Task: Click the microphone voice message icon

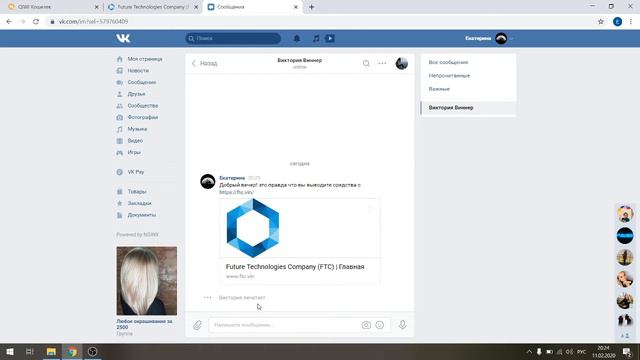Action: [x=402, y=325]
